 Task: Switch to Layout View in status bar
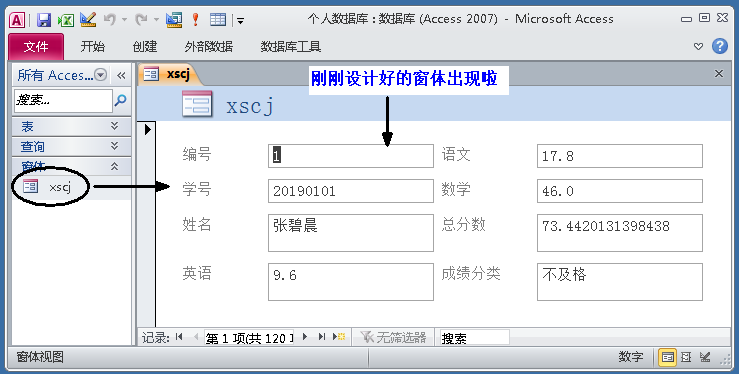(x=686, y=357)
